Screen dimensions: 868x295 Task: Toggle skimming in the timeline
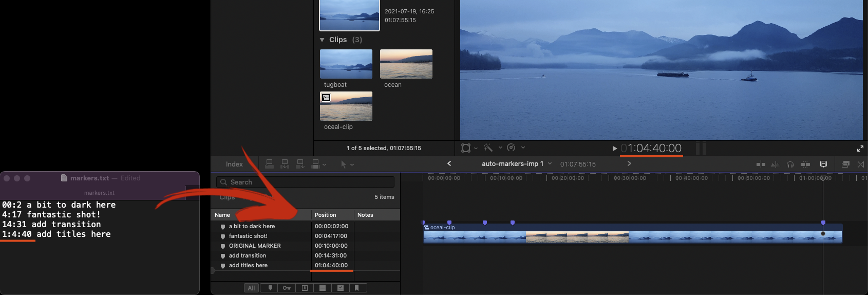761,164
